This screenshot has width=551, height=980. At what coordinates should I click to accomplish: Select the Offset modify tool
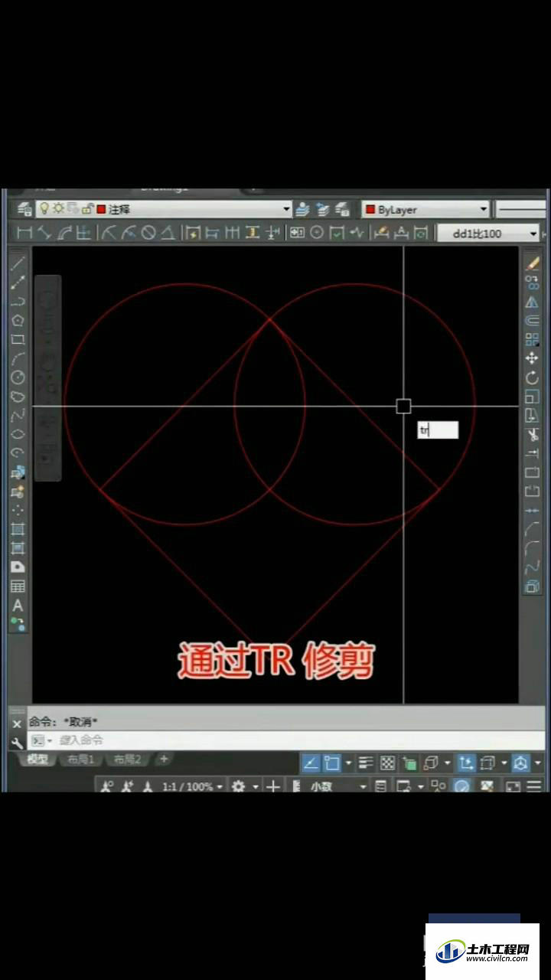pos(533,320)
